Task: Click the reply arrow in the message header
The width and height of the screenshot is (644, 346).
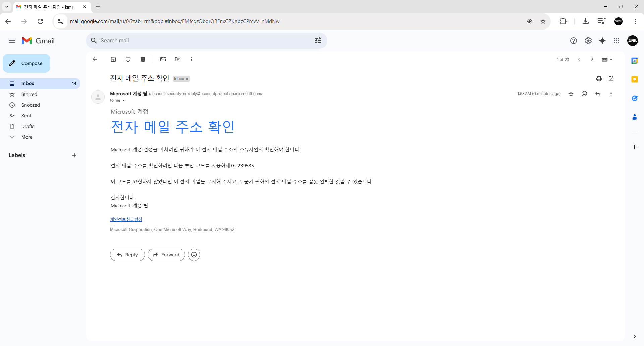Action: 598,94
